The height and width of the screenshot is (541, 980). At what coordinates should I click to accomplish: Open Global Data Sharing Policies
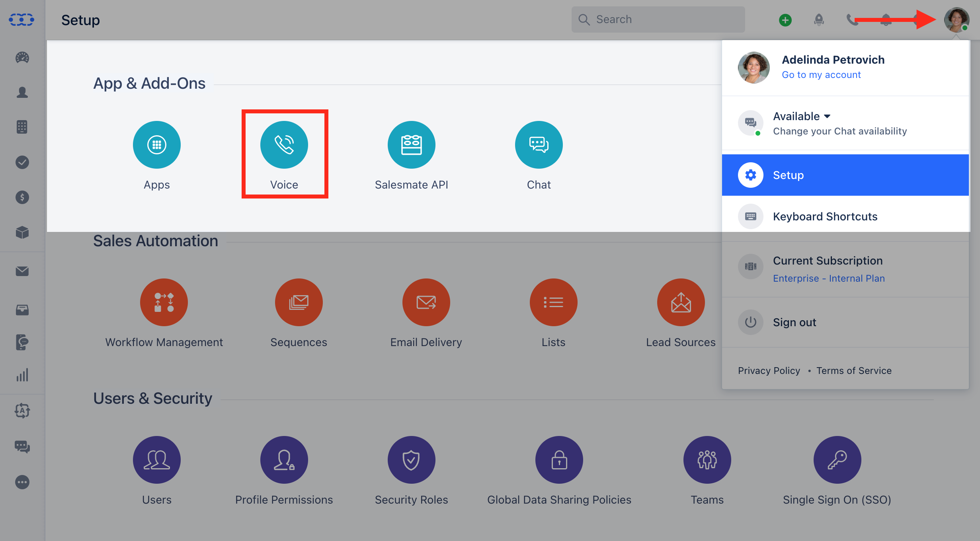pyautogui.click(x=559, y=460)
